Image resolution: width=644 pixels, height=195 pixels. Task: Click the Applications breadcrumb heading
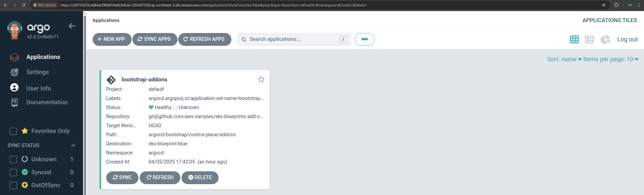coord(106,20)
